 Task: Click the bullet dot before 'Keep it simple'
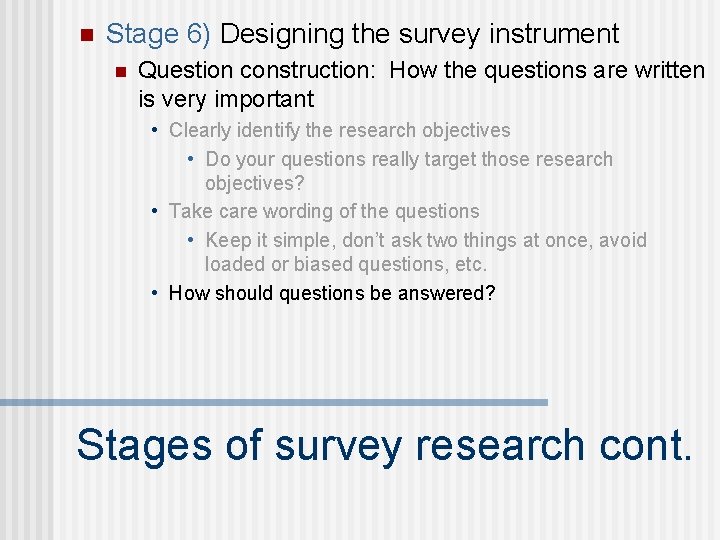click(192, 241)
